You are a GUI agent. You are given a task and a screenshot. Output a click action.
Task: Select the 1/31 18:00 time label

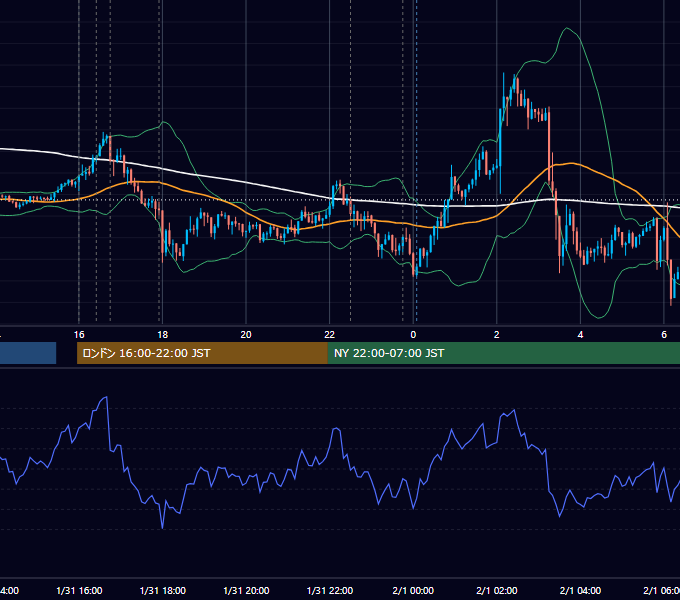(x=163, y=590)
